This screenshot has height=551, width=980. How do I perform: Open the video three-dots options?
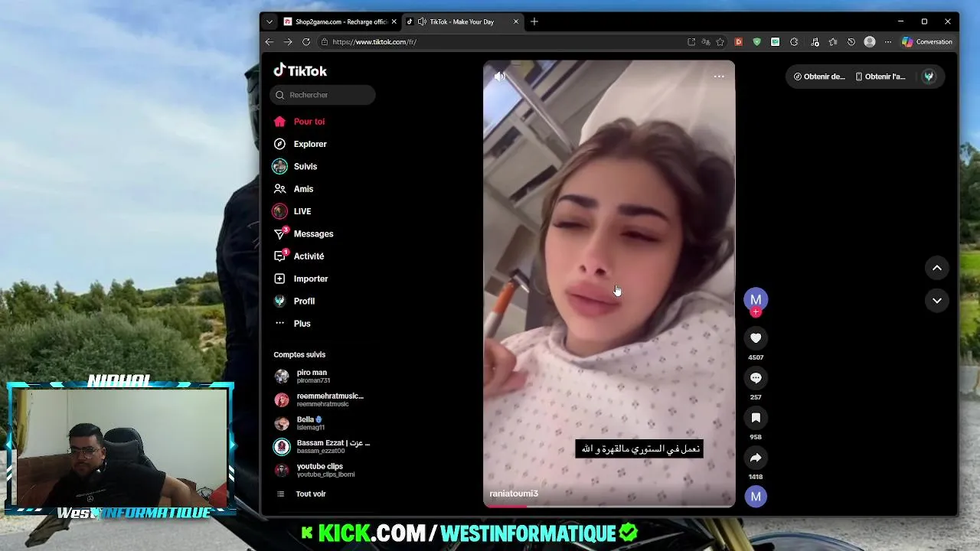point(719,77)
